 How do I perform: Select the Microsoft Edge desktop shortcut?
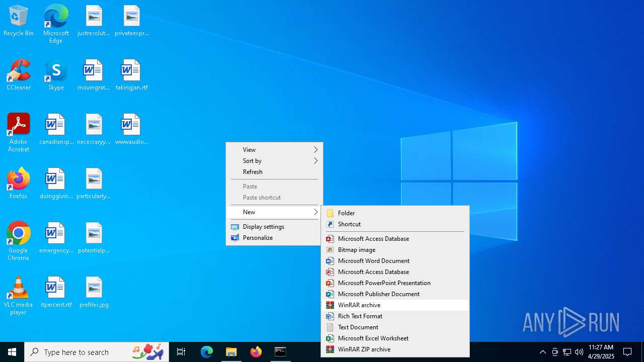56,24
